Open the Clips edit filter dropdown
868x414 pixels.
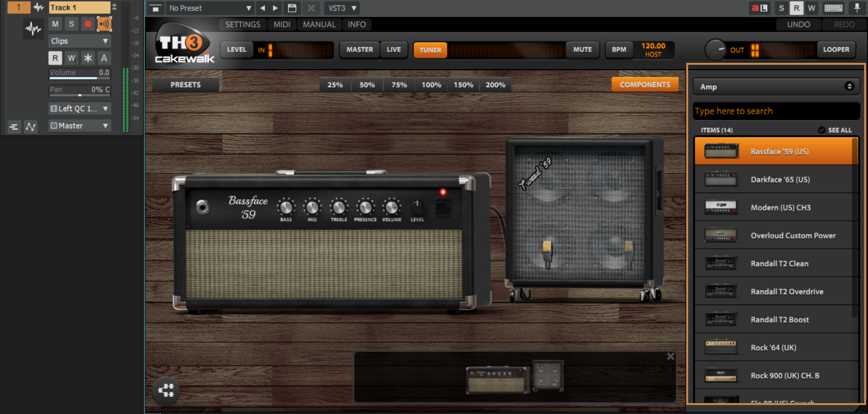pyautogui.click(x=80, y=41)
